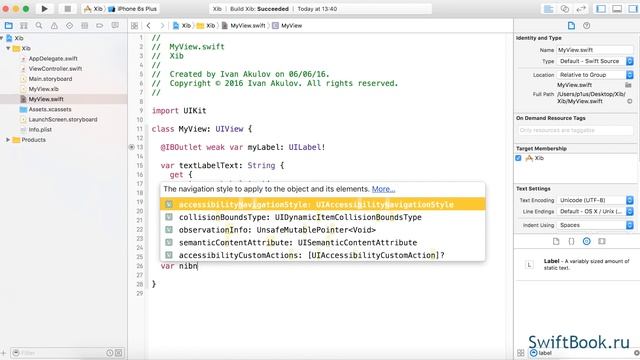Open the related items grid menu

[x=134, y=26]
